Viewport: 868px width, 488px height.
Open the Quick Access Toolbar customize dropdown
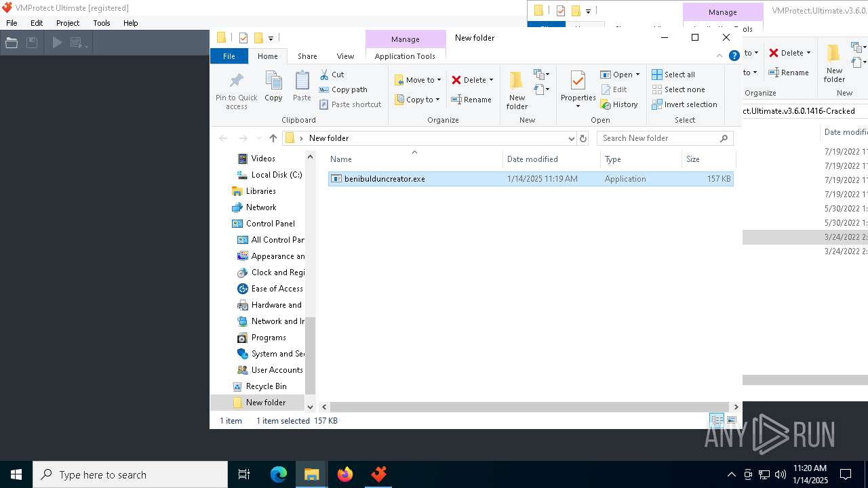[271, 38]
